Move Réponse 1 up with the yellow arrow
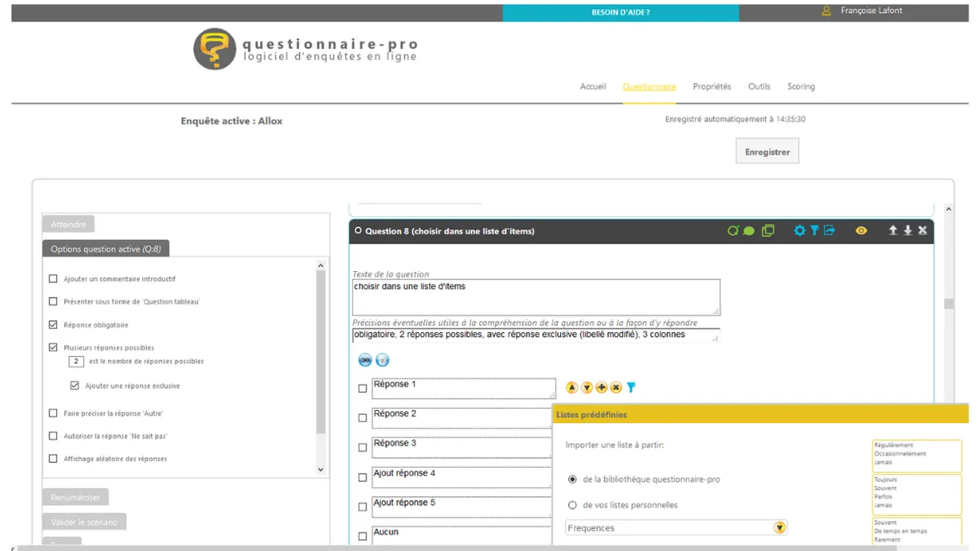 point(572,388)
